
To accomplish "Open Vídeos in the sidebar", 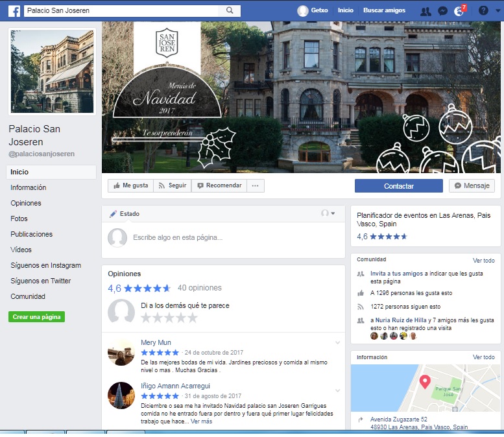I will click(21, 250).
